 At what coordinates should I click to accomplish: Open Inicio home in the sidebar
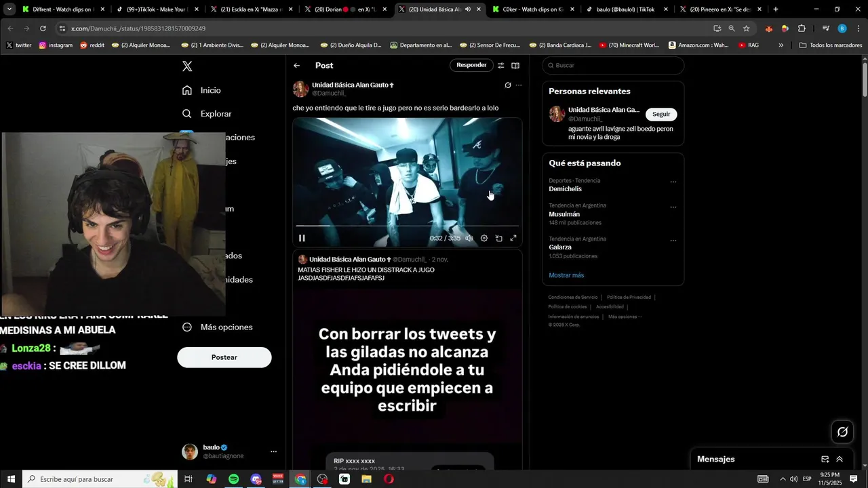tap(201, 90)
